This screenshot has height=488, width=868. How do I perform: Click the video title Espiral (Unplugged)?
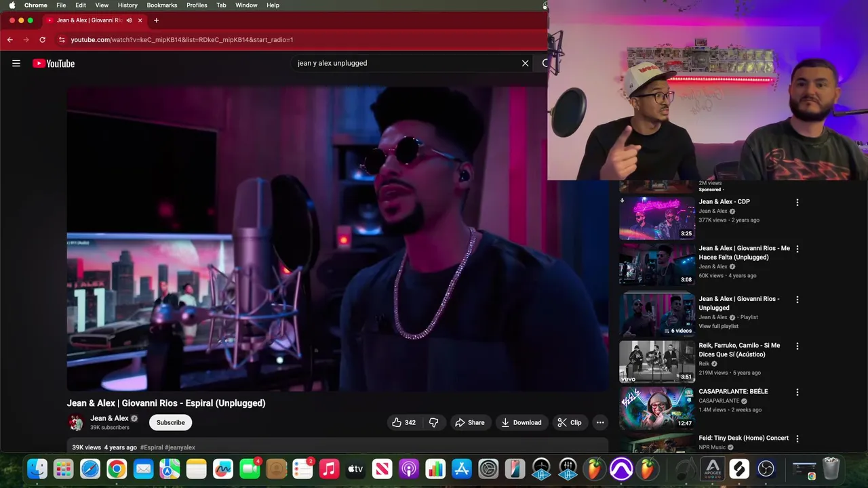point(166,403)
